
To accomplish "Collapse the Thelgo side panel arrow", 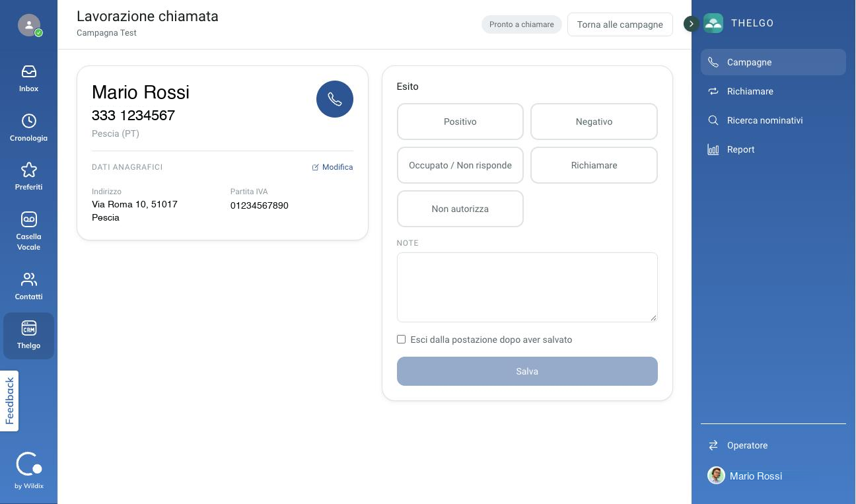I will coord(691,24).
